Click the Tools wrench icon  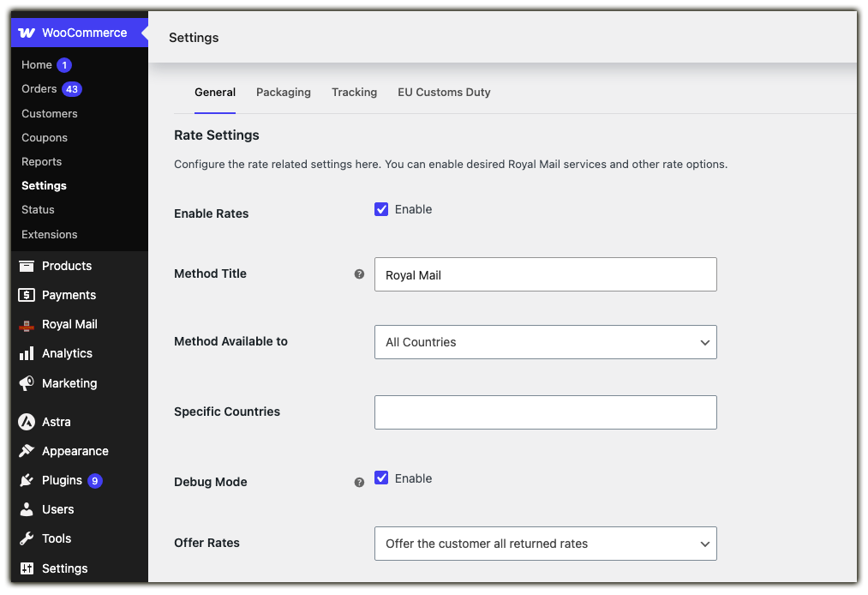point(27,538)
